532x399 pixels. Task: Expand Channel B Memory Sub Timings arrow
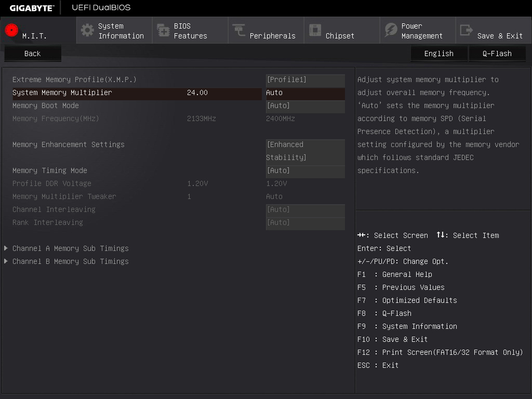tap(6, 261)
